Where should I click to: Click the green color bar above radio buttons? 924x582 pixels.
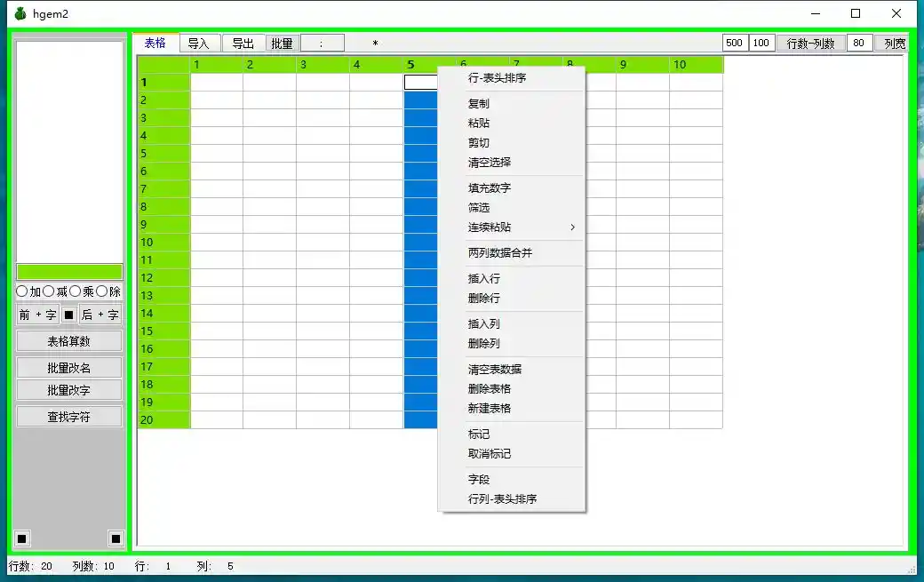point(69,272)
